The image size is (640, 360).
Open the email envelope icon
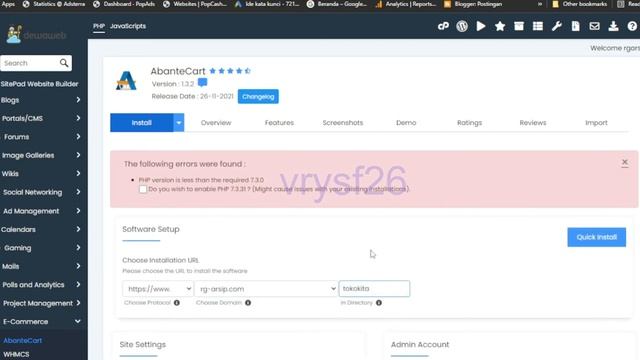(x=594, y=26)
